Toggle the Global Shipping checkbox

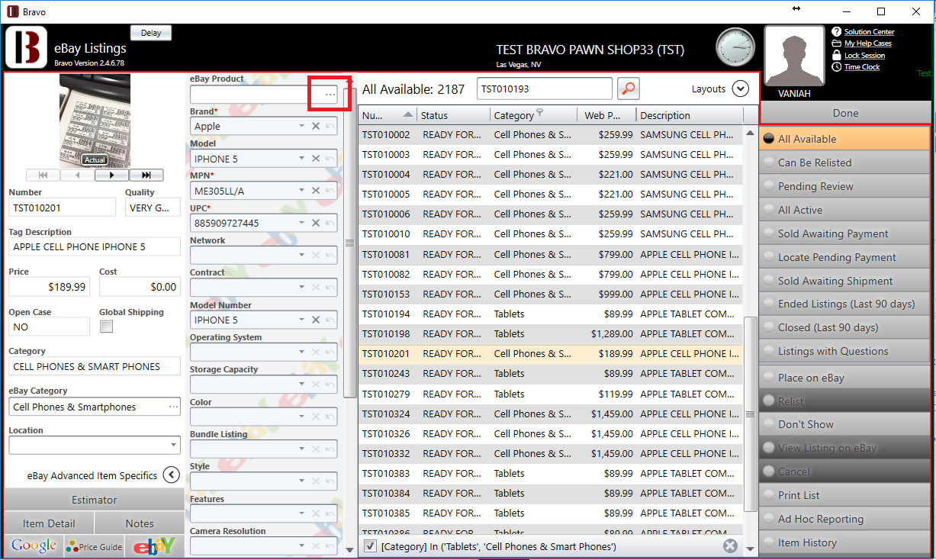tap(107, 327)
